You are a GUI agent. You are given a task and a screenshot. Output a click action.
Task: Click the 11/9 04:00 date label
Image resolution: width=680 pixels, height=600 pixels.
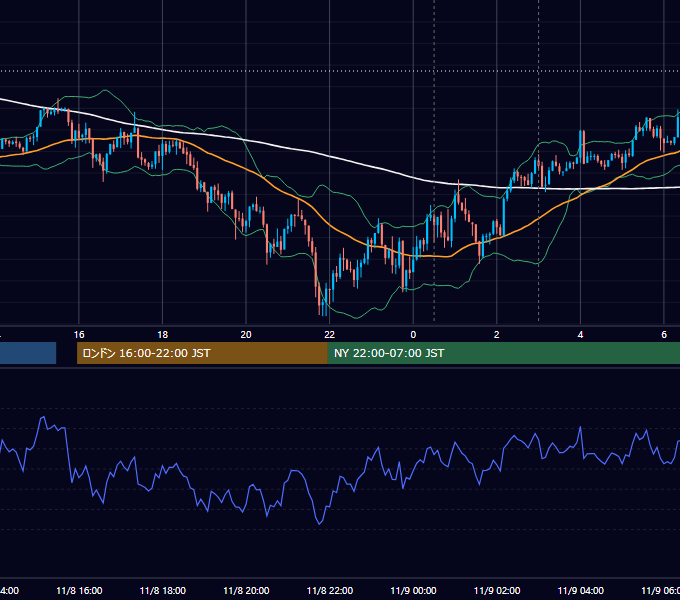pyautogui.click(x=581, y=591)
